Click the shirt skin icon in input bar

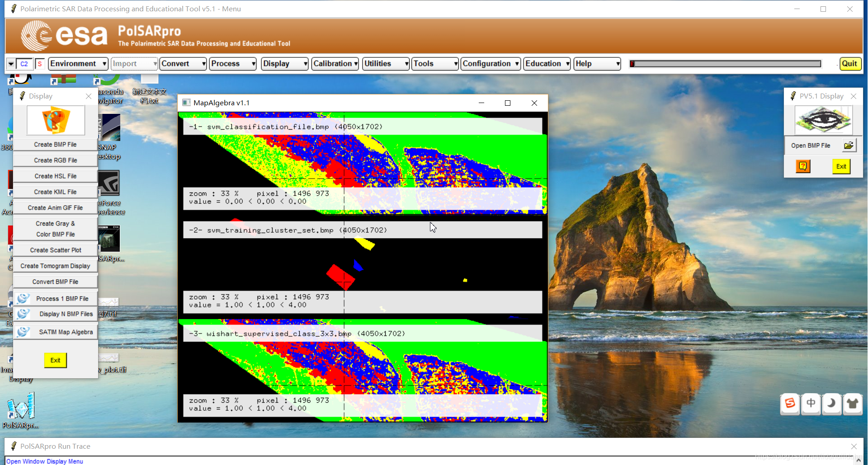click(x=853, y=403)
